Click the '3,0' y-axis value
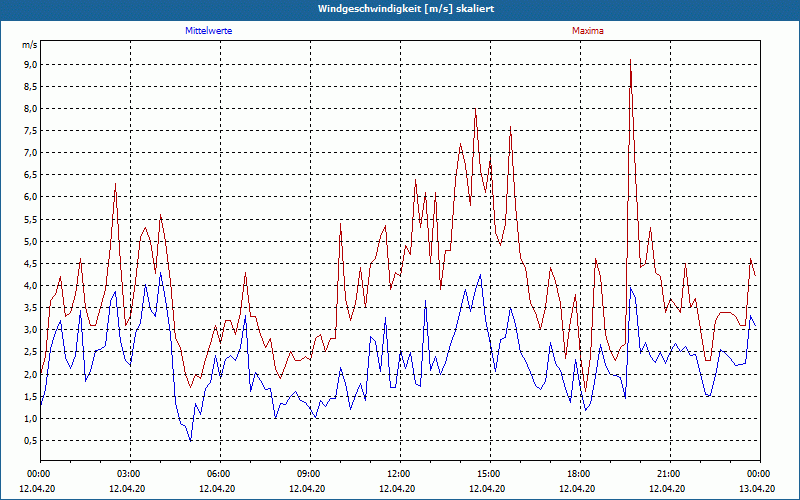This screenshot has width=800, height=500. click(x=30, y=330)
